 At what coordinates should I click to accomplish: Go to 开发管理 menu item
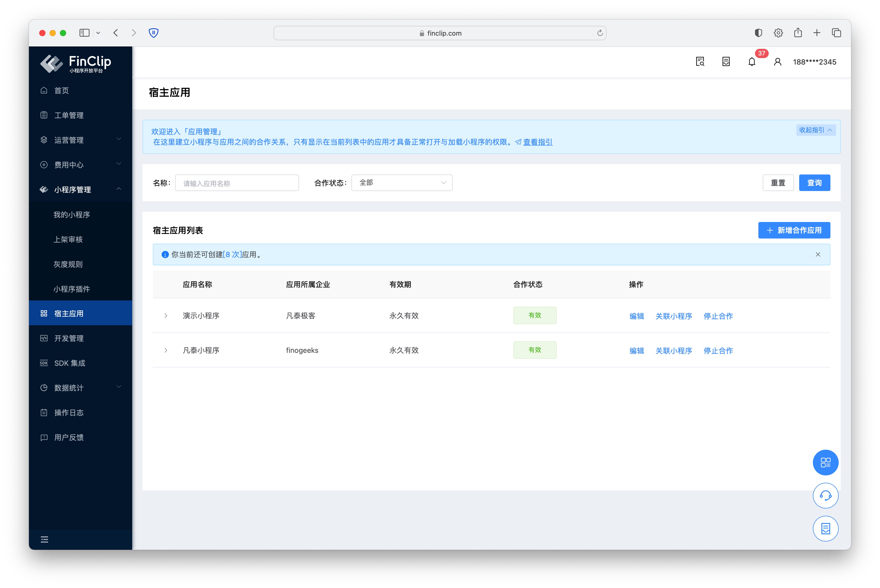pos(69,338)
